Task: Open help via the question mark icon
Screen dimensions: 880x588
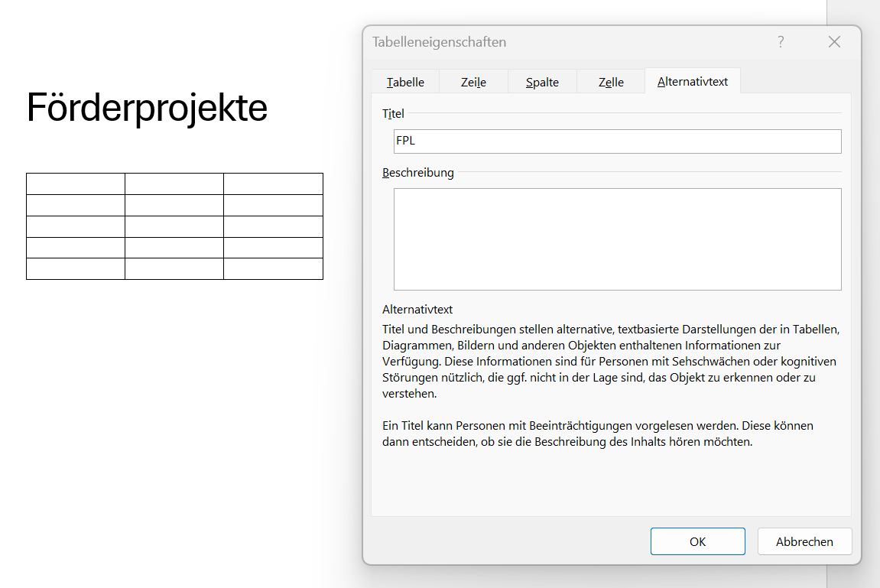Action: [781, 42]
